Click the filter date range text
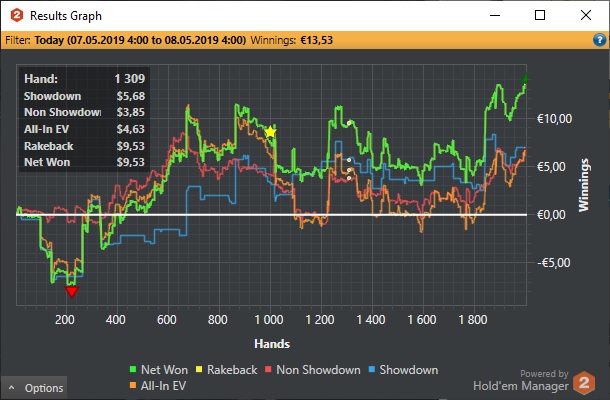 [x=140, y=40]
